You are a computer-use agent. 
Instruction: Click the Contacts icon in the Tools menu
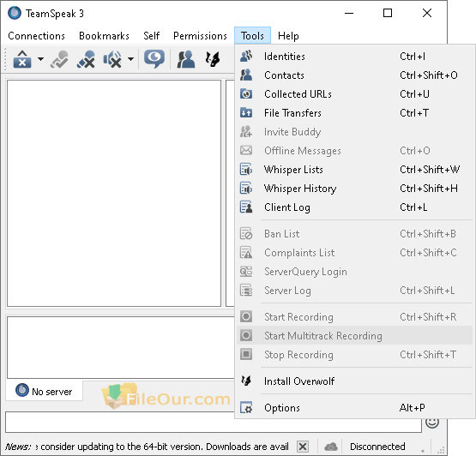coord(246,75)
